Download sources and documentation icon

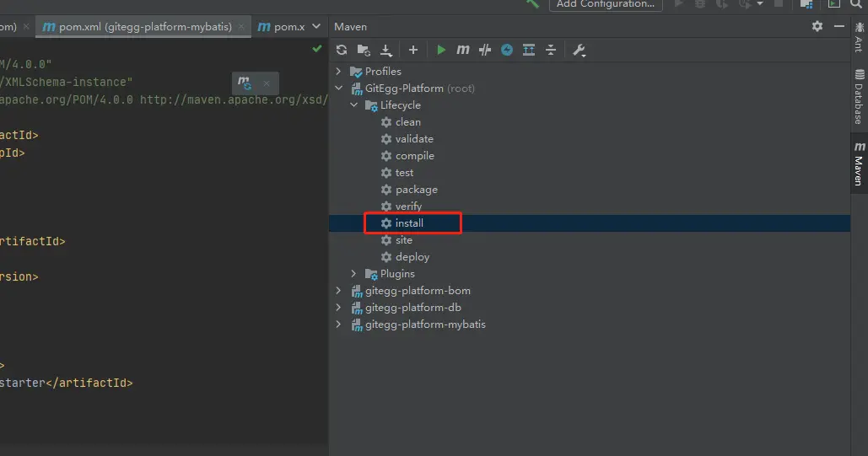coord(385,51)
